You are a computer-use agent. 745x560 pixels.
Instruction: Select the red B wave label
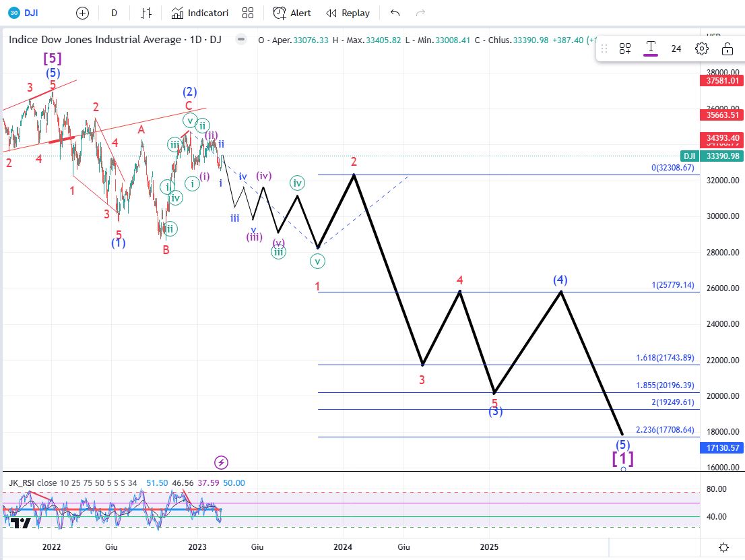(166, 250)
